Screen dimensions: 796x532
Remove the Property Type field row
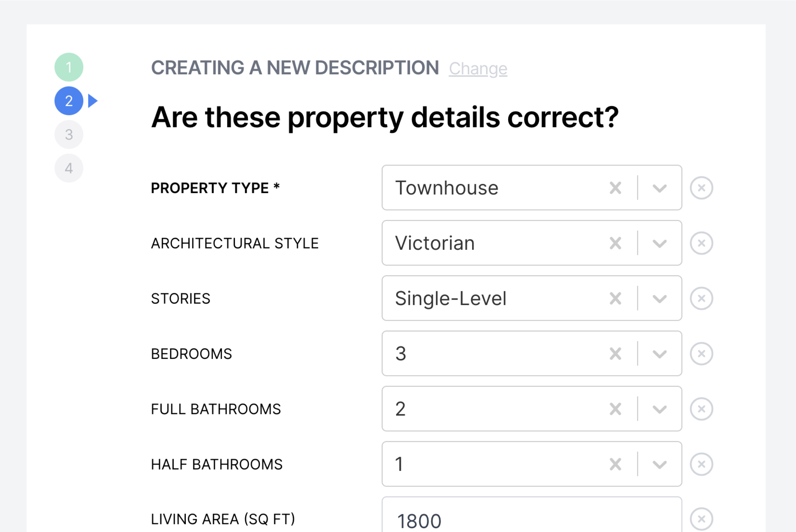(x=701, y=188)
